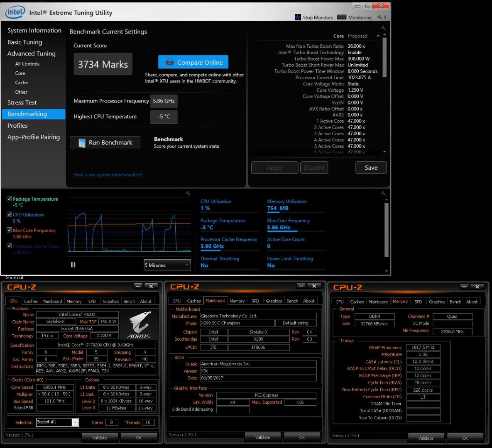Click the Run Benchmark icon
Screen dimensions: 492x448
tap(82, 143)
